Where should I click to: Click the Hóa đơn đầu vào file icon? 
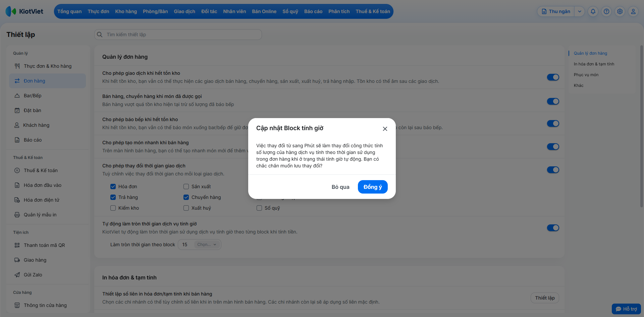(x=17, y=185)
